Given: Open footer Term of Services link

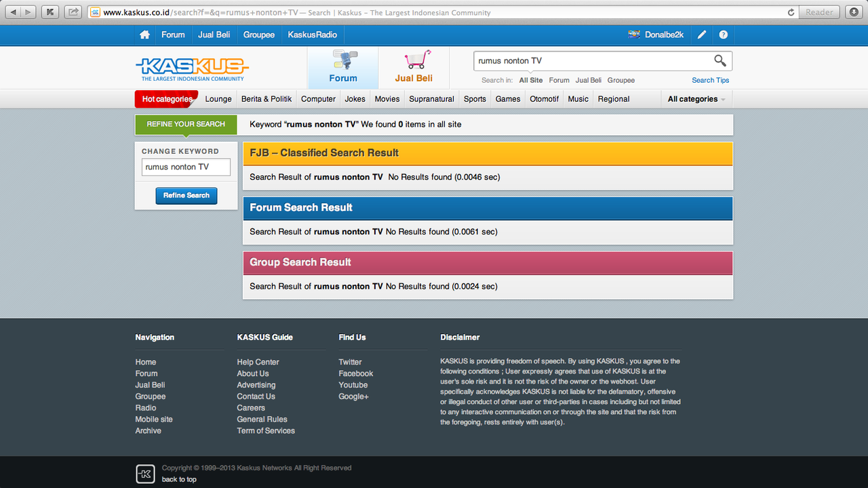Looking at the screenshot, I should (266, 431).
